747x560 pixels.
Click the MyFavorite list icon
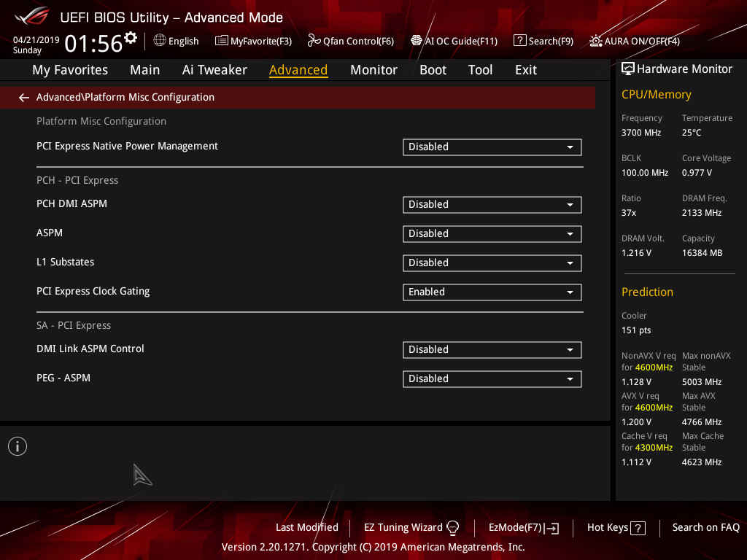[x=222, y=41]
